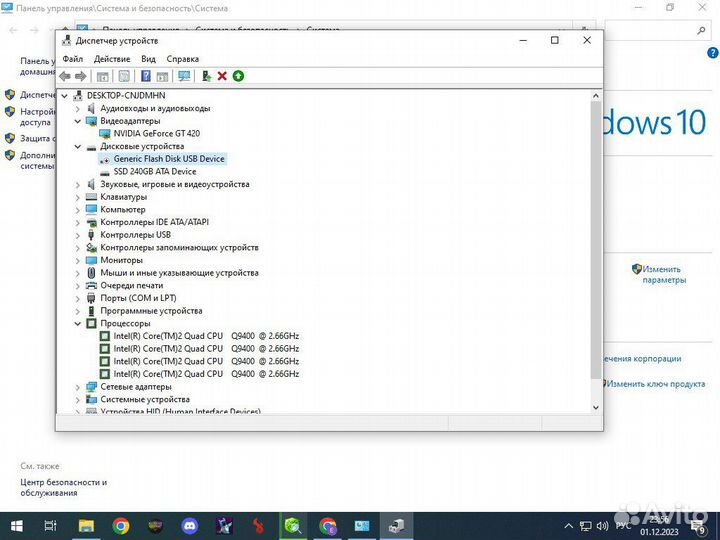Image resolution: width=720 pixels, height=540 pixels.
Task: Select Контроллеры IDE ATA/ATAPI tree item
Action: point(154,222)
